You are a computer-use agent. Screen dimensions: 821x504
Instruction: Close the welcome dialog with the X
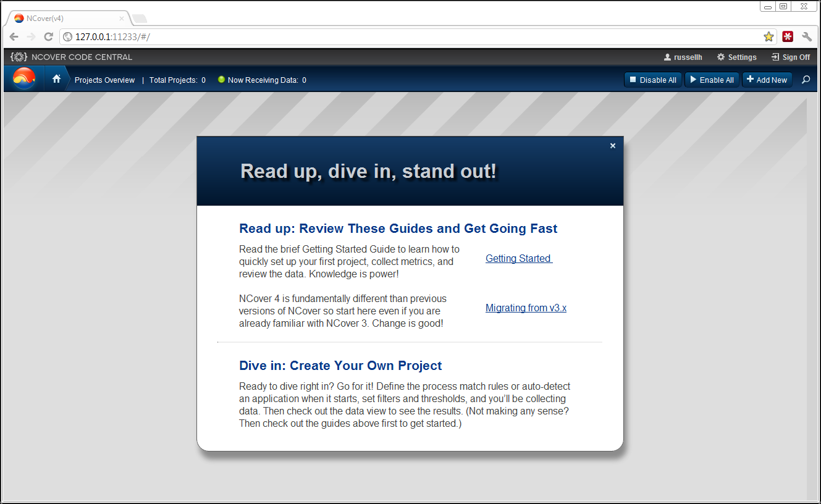[613, 146]
